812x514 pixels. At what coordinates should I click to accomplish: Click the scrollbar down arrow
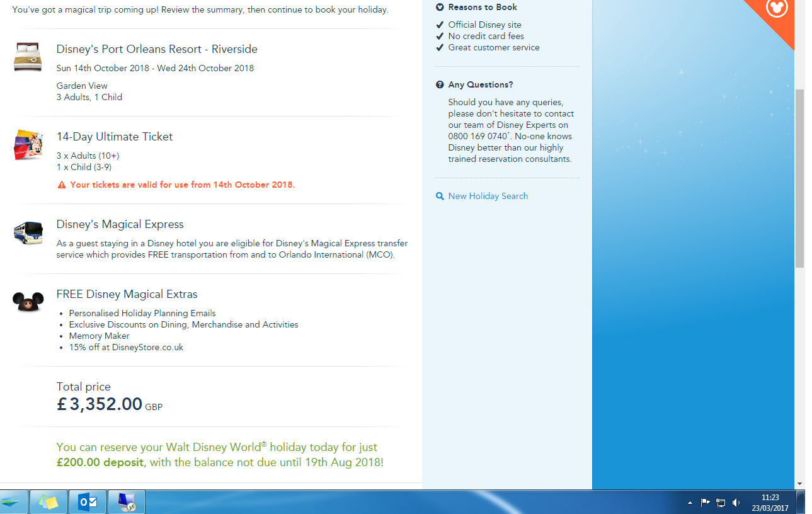(x=800, y=484)
